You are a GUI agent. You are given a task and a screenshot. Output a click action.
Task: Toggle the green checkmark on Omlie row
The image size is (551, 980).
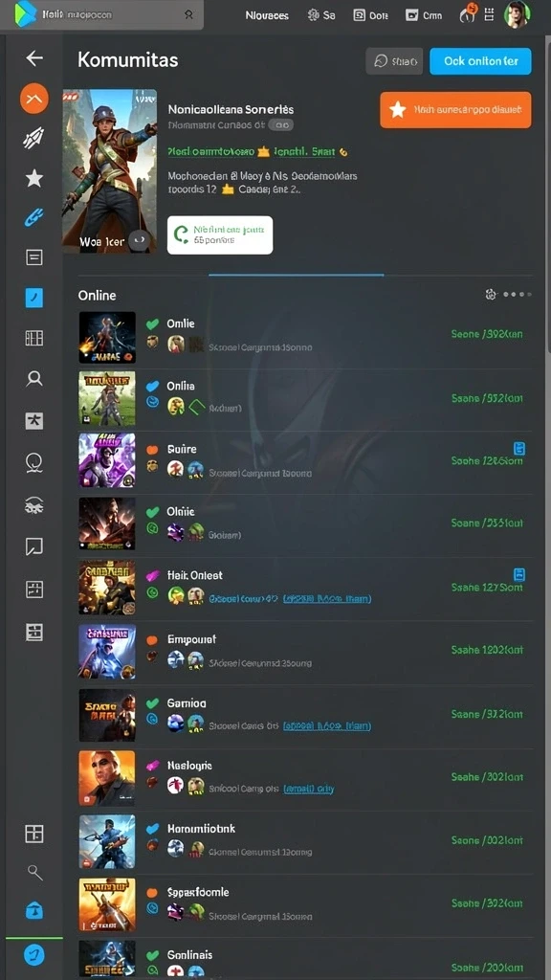[152, 323]
